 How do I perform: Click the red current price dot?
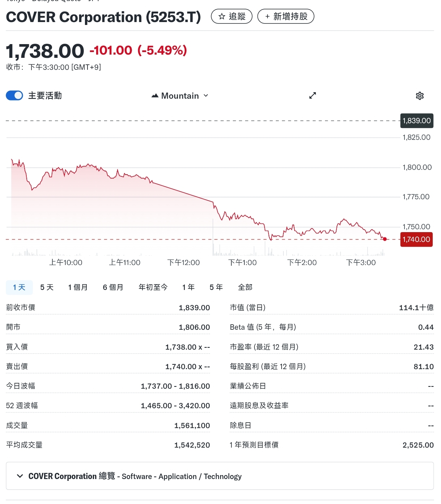385,239
